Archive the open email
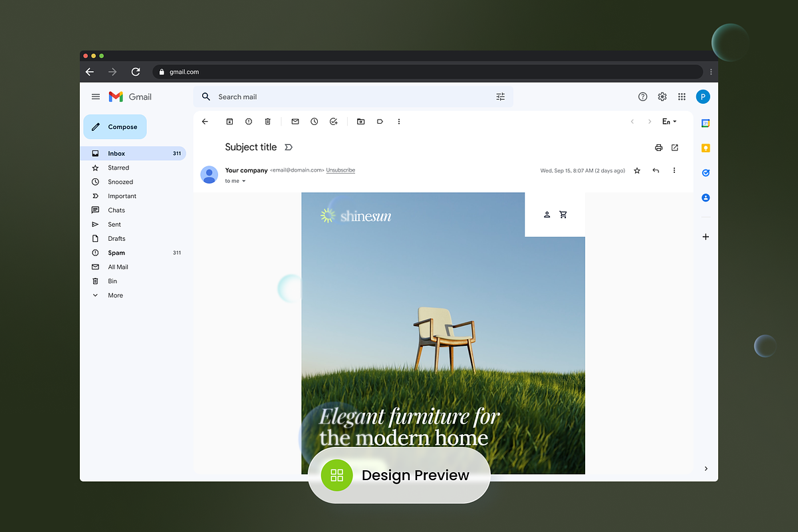Image resolution: width=798 pixels, height=532 pixels. pos(229,122)
